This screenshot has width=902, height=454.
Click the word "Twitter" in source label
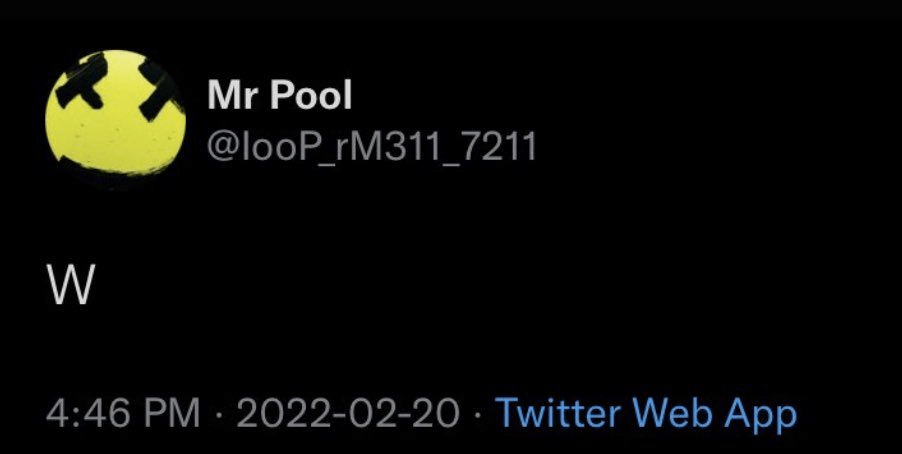tap(559, 413)
